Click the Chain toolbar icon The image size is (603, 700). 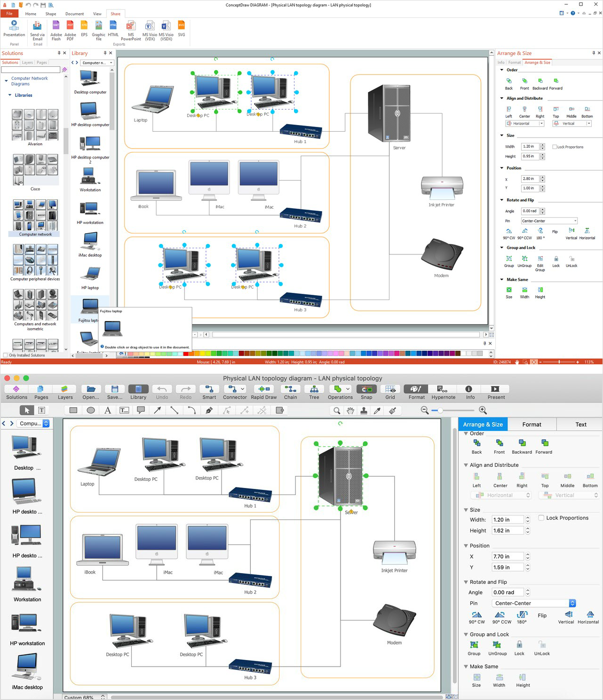coord(290,389)
